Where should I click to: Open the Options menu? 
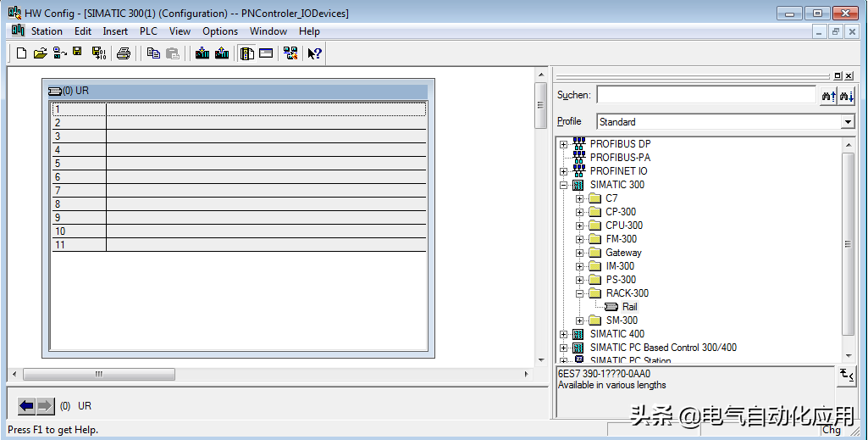point(220,31)
